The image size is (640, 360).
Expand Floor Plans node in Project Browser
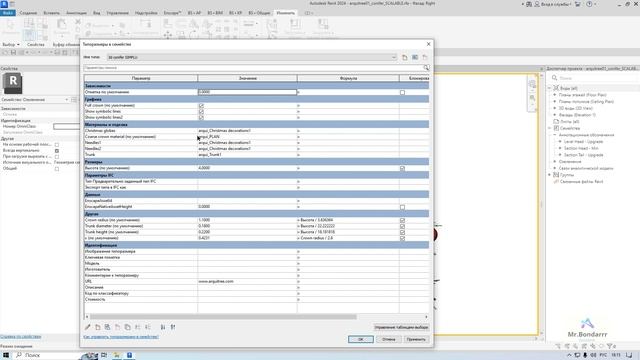click(555, 95)
